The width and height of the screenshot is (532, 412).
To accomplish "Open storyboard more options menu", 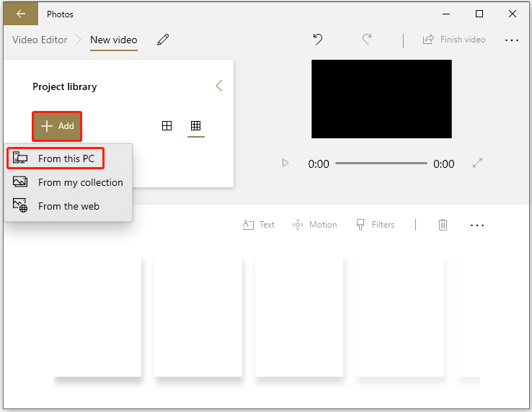I will [477, 225].
